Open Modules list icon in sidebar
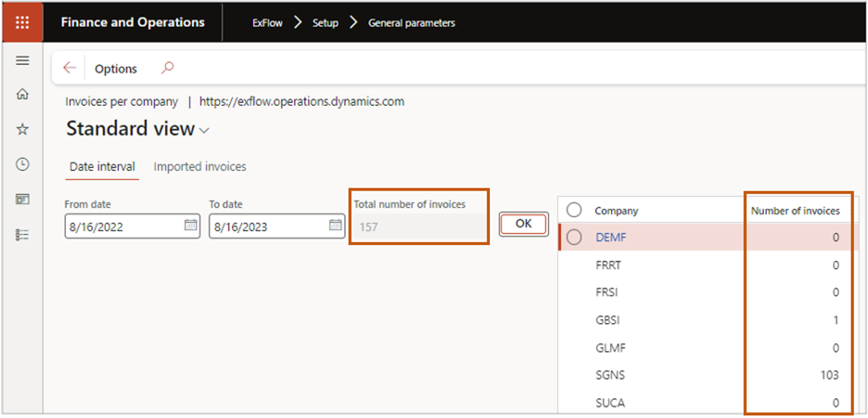868x418 pixels. tap(23, 235)
